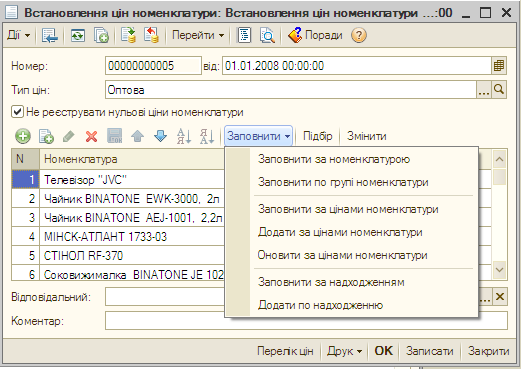Click the date field 01.01.2008 00:00:00

pos(357,66)
